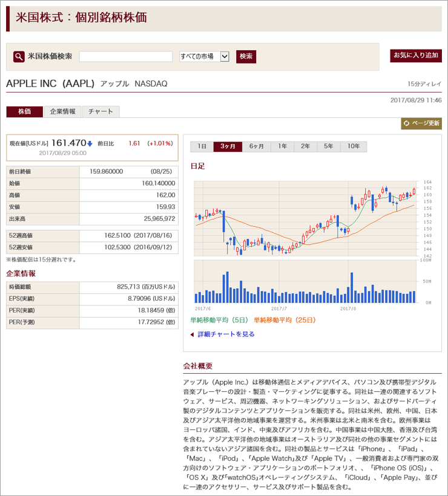Select the 6ヶ月 chart range
The height and width of the screenshot is (496, 448).
[x=257, y=146]
